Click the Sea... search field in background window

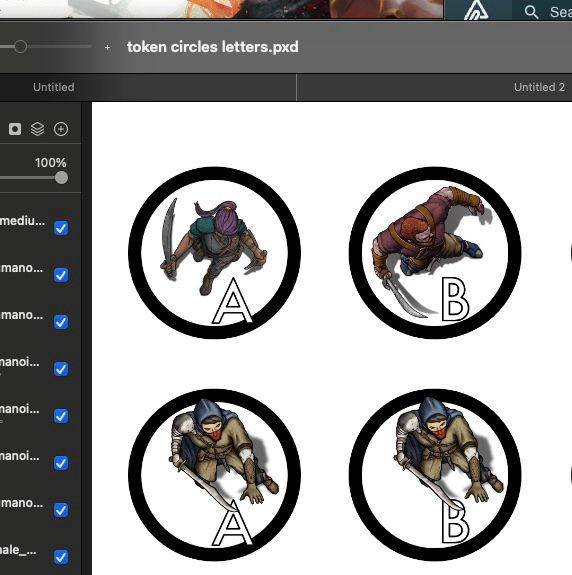click(x=560, y=12)
